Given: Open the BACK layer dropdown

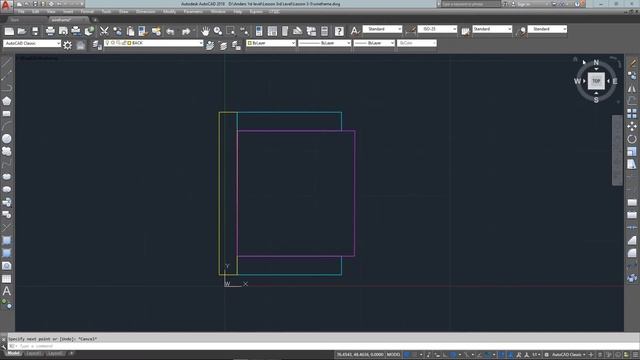Looking at the screenshot, I should point(153,43).
